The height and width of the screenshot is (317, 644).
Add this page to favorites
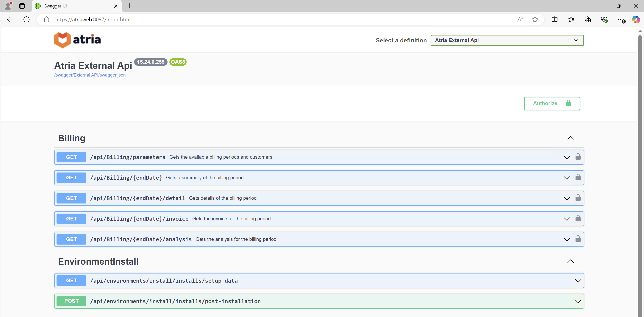coord(535,19)
